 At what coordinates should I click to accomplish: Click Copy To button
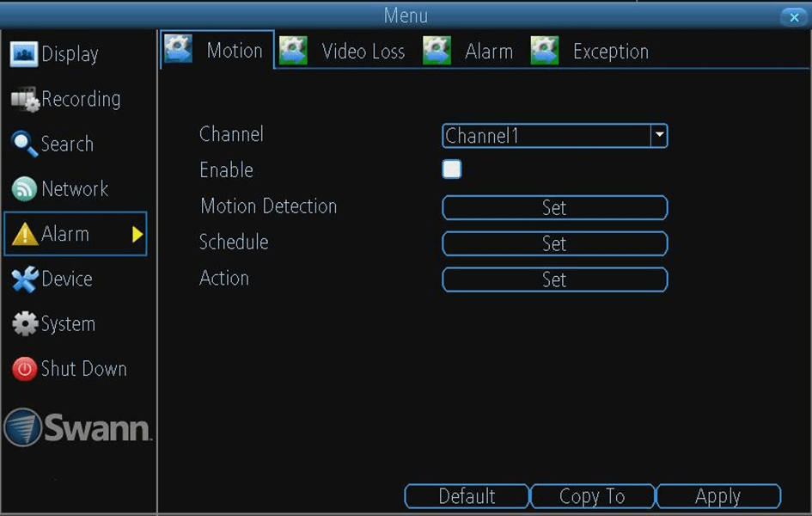click(x=592, y=496)
